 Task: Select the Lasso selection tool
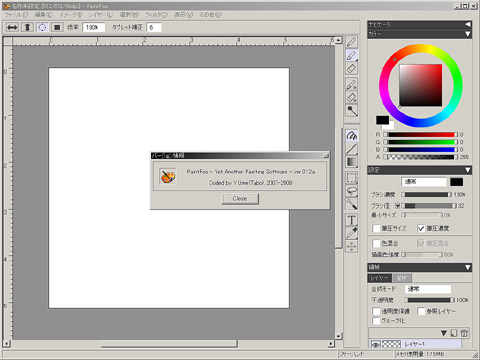pos(352,191)
